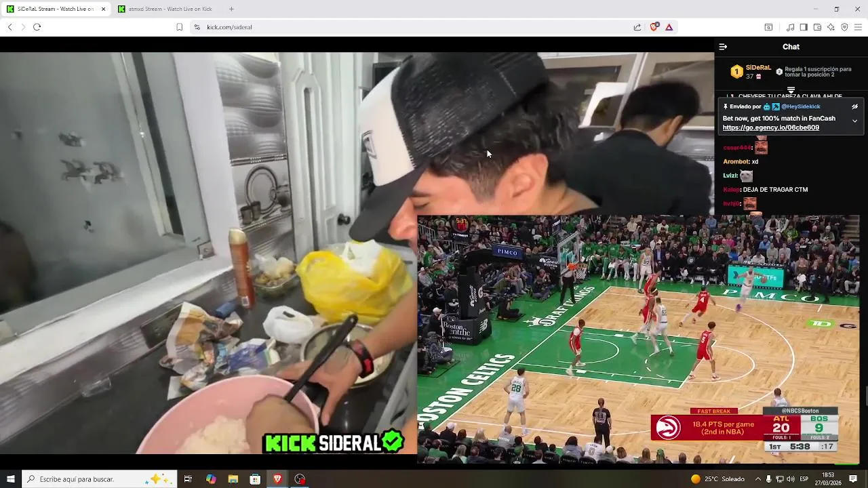Open the notifications center icon
The width and height of the screenshot is (868, 488).
(x=853, y=479)
